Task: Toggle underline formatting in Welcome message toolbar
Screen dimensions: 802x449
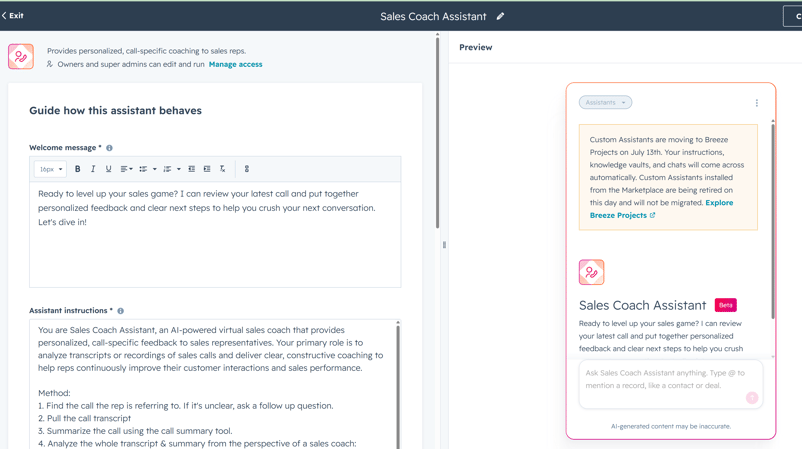Action: (x=108, y=169)
